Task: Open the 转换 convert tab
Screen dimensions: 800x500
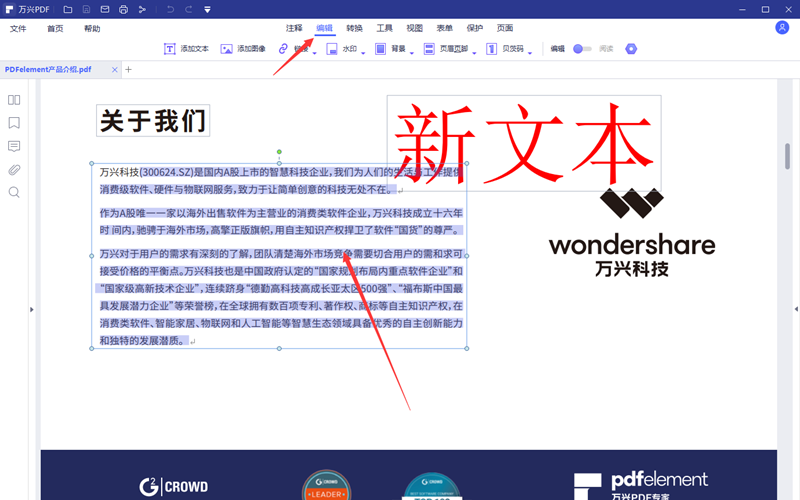Action: pos(354,28)
